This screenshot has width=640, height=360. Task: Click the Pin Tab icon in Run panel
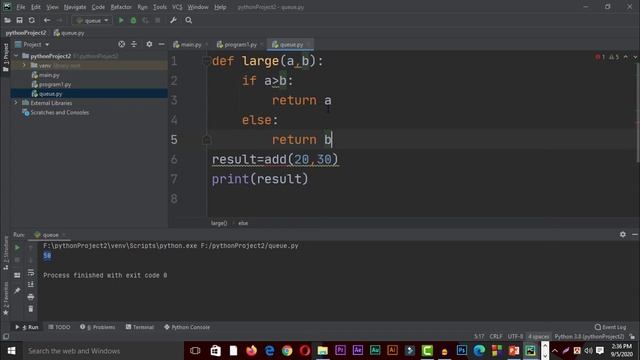pyautogui.click(x=17, y=291)
